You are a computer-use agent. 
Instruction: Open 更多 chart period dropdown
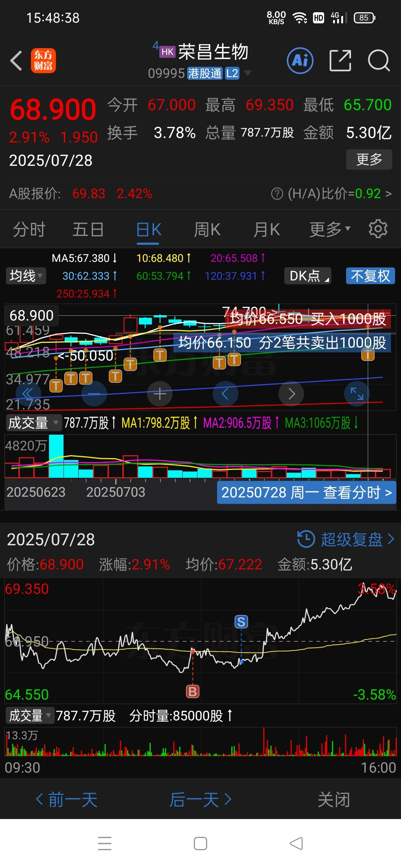pos(330,229)
